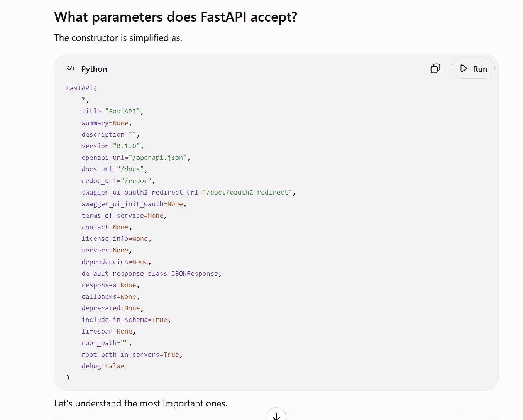
Task: Run the Python code snippet
Action: (473, 69)
